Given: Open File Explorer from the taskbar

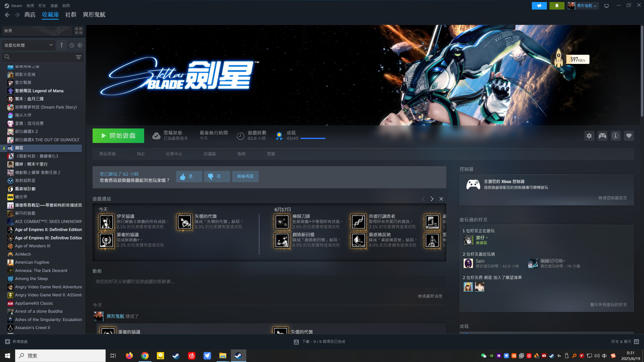Looking at the screenshot, I should 223,356.
